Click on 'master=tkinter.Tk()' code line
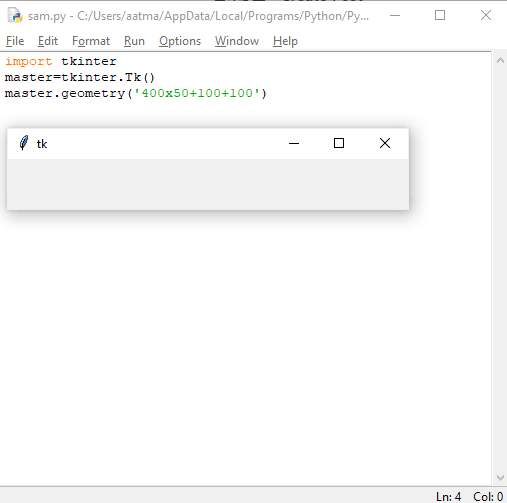 click(80, 77)
